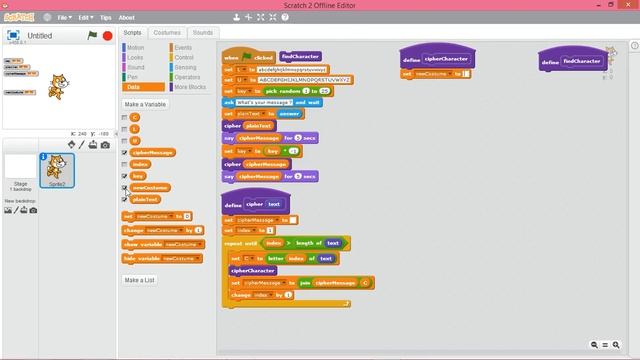This screenshot has width=640, height=360.
Task: Select the Block help question-mark tool
Action: (285, 17)
